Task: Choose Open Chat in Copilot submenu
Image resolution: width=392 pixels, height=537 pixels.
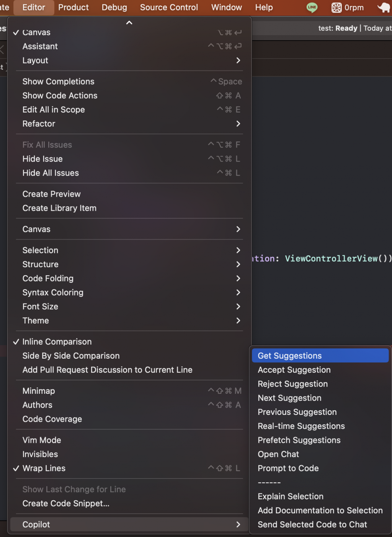Action: [x=278, y=454]
